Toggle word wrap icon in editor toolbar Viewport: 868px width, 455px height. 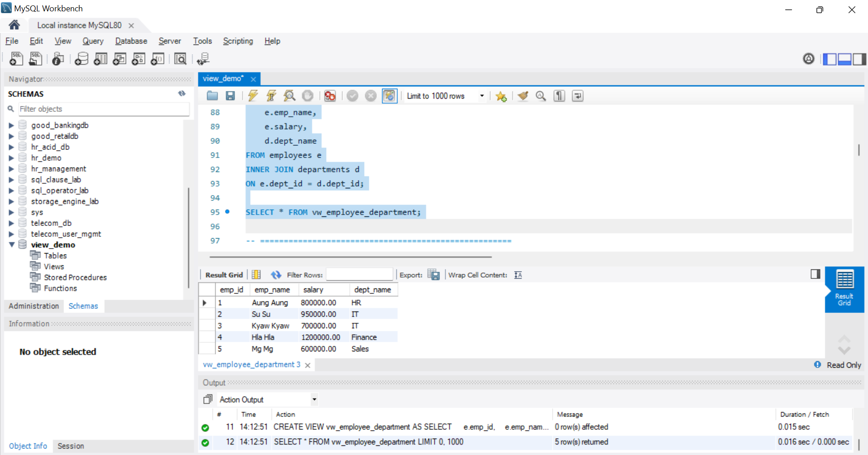click(578, 96)
